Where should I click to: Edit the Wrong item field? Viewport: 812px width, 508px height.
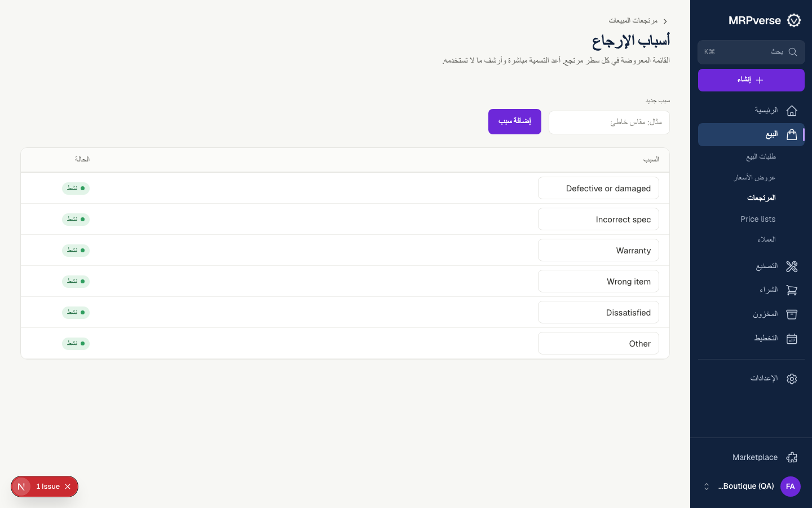coord(598,282)
